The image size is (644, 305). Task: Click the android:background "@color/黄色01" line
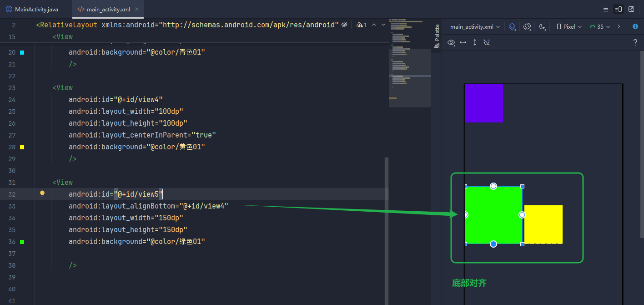(137, 147)
